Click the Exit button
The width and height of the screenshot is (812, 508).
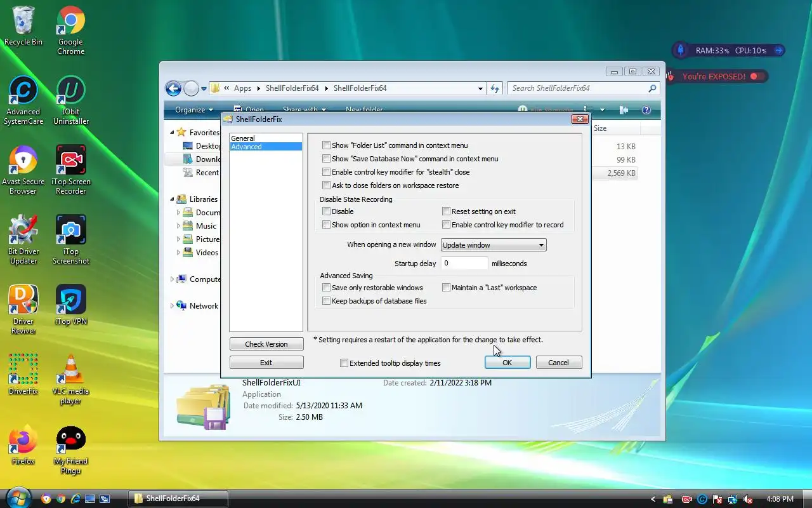pyautogui.click(x=266, y=363)
